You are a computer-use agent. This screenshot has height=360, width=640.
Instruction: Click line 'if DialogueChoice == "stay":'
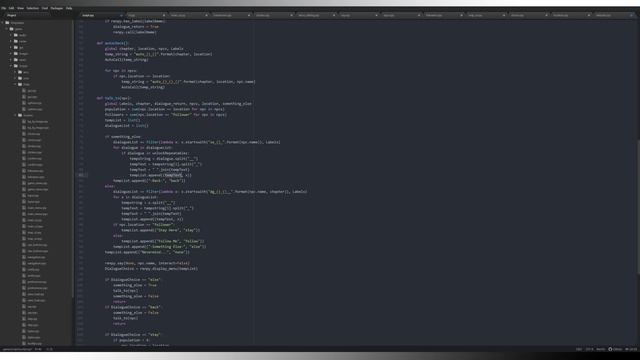pos(133,335)
